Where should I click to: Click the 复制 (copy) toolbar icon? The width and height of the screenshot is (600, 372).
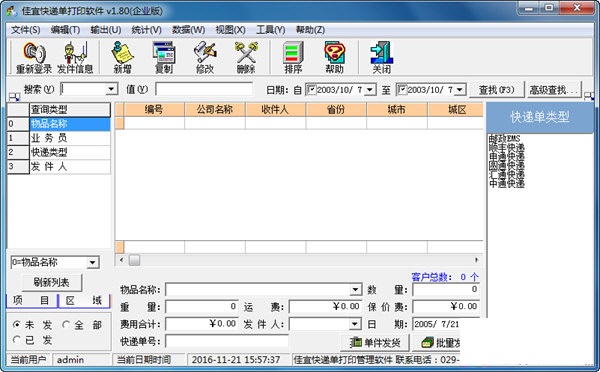click(x=164, y=57)
